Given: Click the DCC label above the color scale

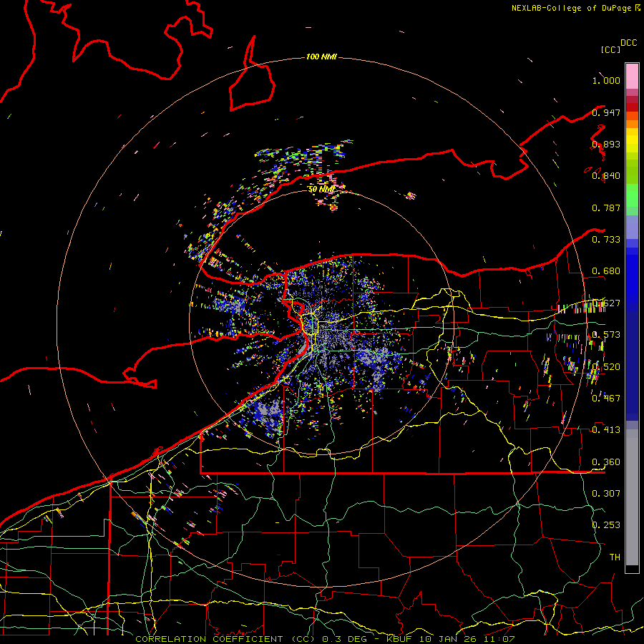Looking at the screenshot, I should [x=629, y=43].
